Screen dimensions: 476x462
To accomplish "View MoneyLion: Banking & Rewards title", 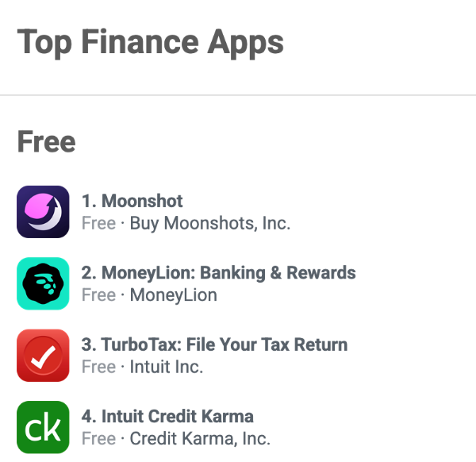I will (219, 273).
